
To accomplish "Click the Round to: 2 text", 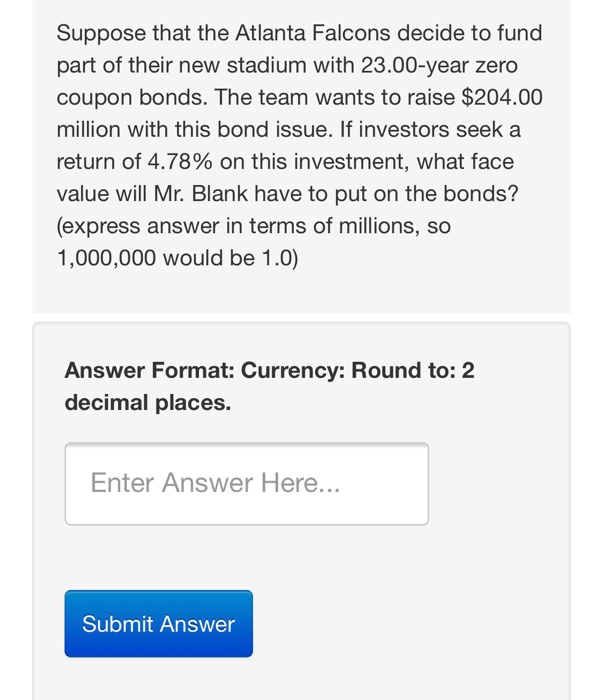I will pos(413,371).
